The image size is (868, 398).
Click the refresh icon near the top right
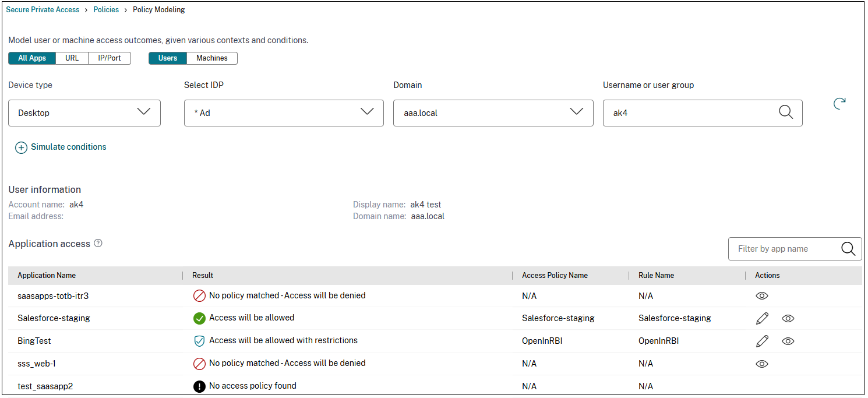839,104
